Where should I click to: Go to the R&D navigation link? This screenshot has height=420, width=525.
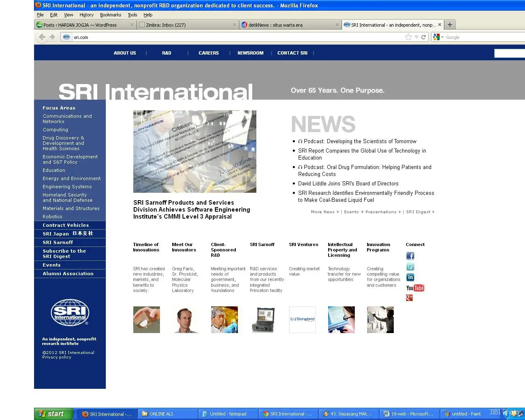click(x=167, y=53)
